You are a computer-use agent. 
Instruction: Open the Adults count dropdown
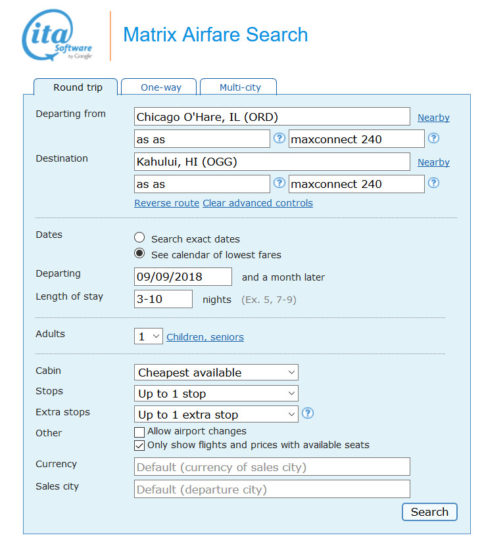tap(148, 336)
